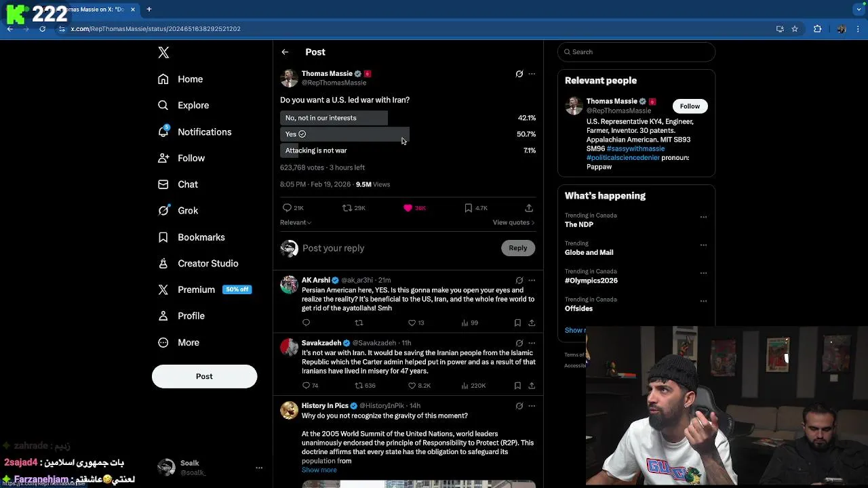Bookmark AK Arshi's comment
The width and height of the screenshot is (868, 488).
tap(517, 323)
